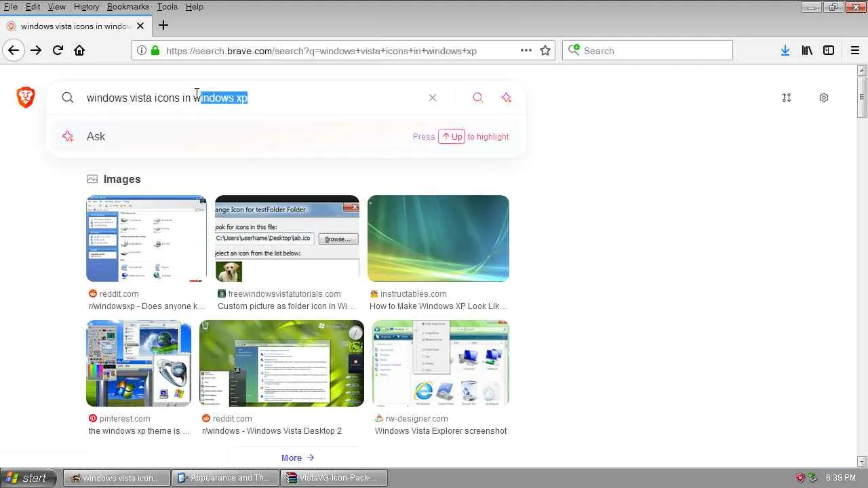Select the Ask suggestion row

[x=285, y=136]
